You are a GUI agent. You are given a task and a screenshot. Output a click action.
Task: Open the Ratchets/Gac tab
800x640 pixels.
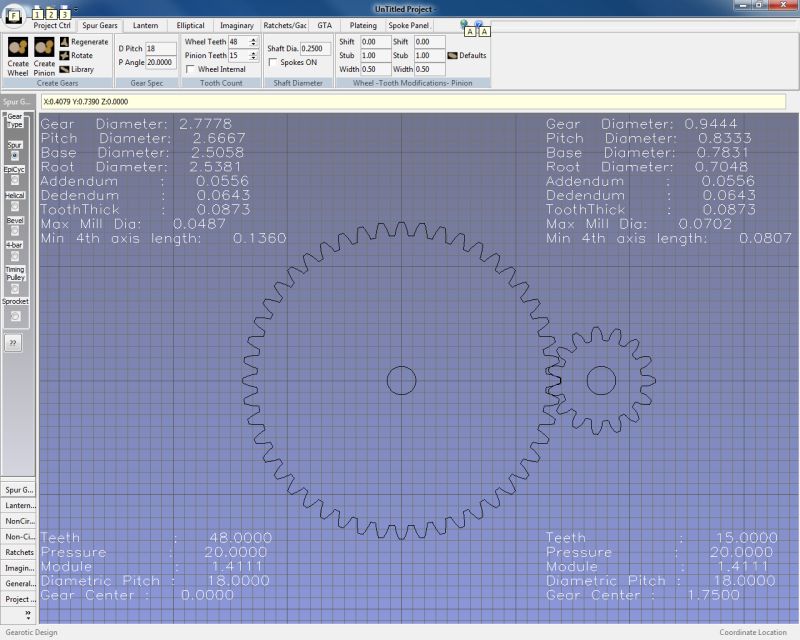pyautogui.click(x=285, y=25)
